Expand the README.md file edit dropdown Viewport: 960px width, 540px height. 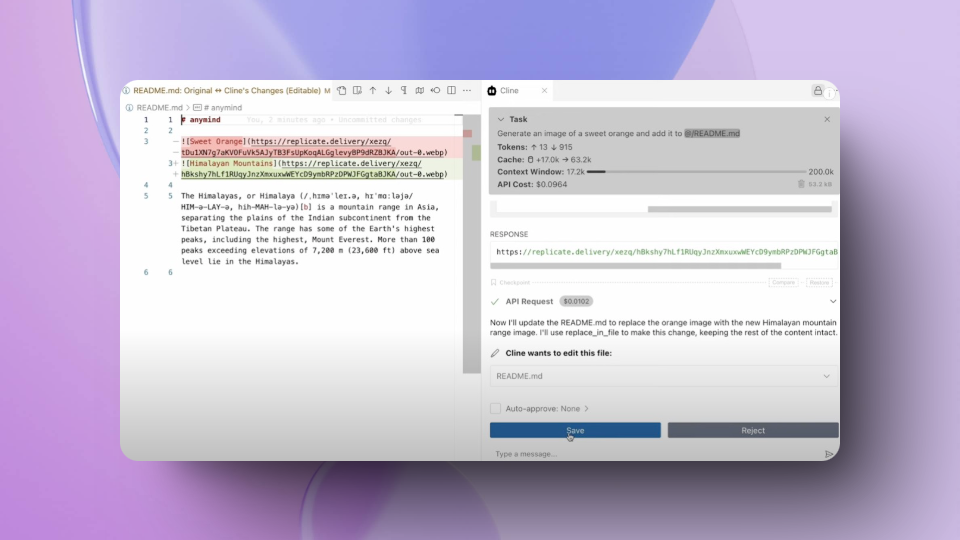(x=826, y=376)
